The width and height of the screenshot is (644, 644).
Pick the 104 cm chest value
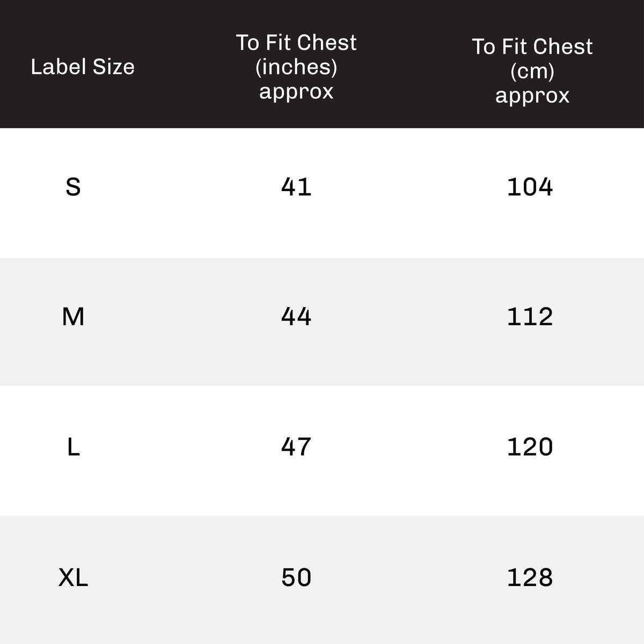coord(530,187)
